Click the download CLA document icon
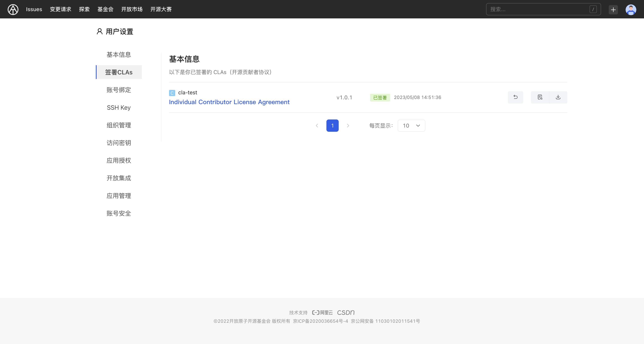 point(558,97)
